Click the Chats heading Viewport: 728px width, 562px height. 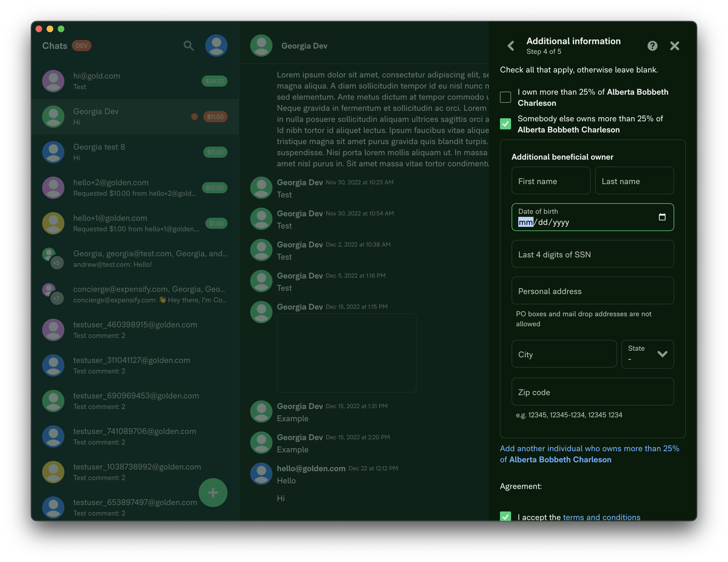coord(55,46)
